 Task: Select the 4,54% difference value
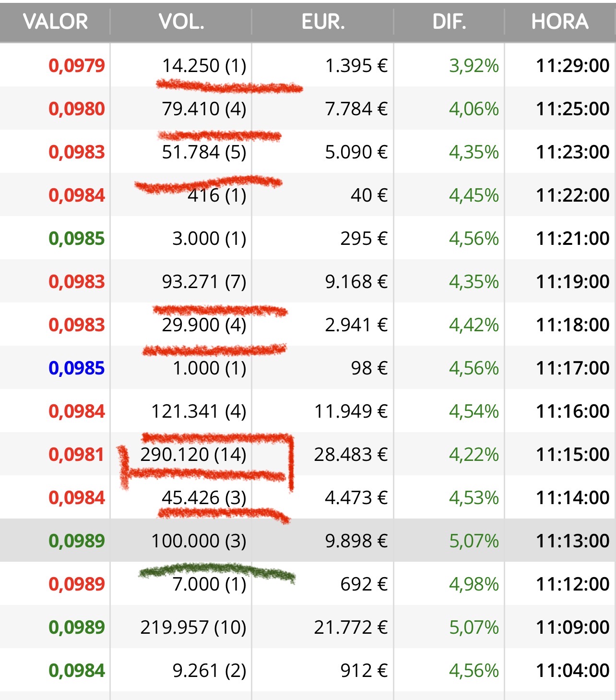point(474,411)
